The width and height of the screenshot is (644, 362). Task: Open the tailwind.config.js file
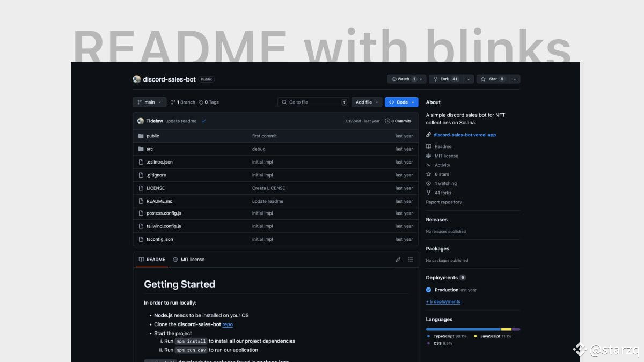click(164, 226)
